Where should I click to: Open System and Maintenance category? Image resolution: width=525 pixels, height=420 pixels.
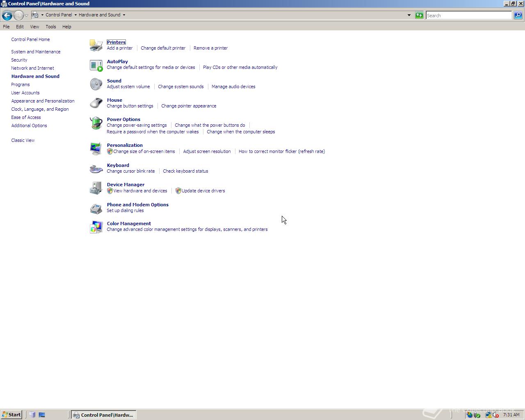coord(36,52)
